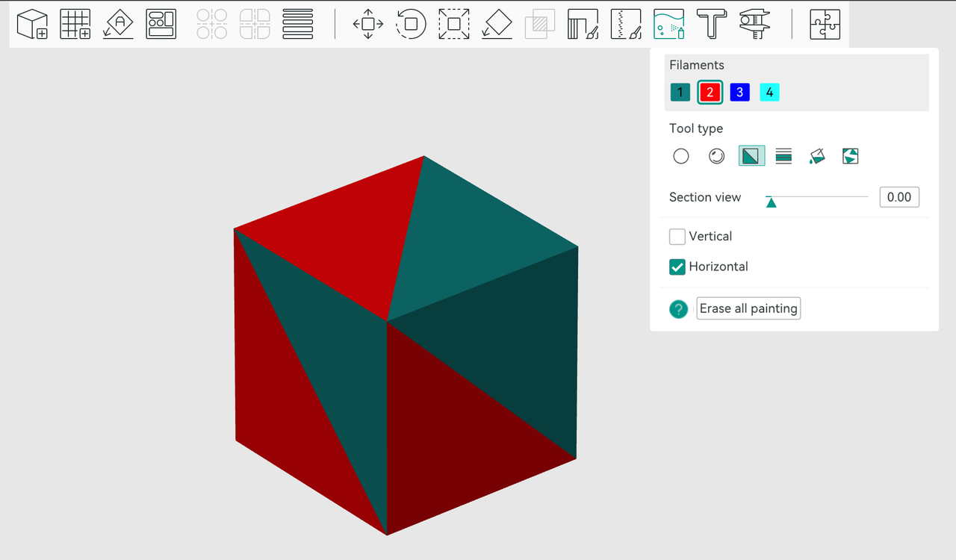
Task: Select filament 3 blue swatch
Action: [x=739, y=93]
